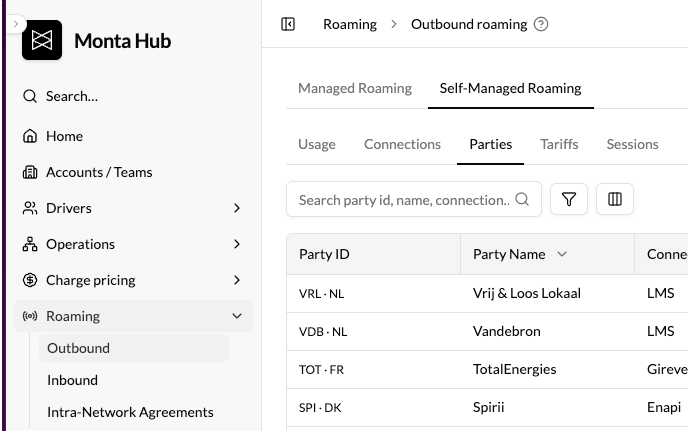Go to Home in sidebar

(64, 136)
